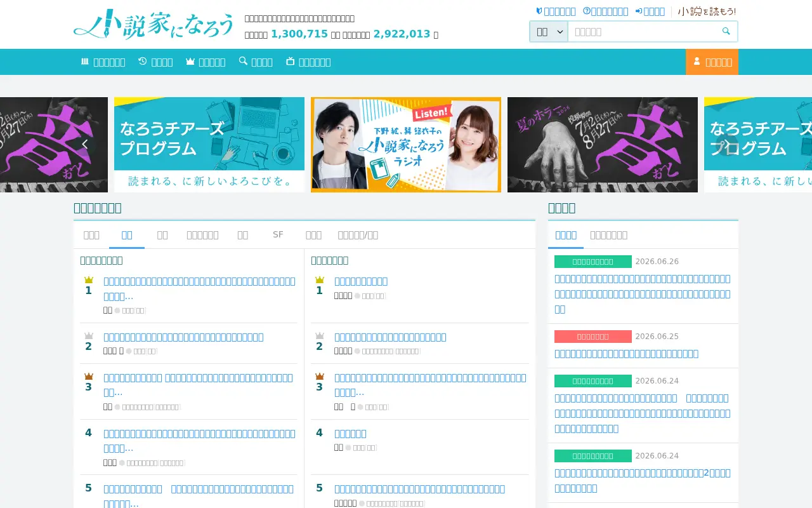The image size is (812, 508).
Task: Open the news title dated 2026.06.25
Action: (x=626, y=354)
